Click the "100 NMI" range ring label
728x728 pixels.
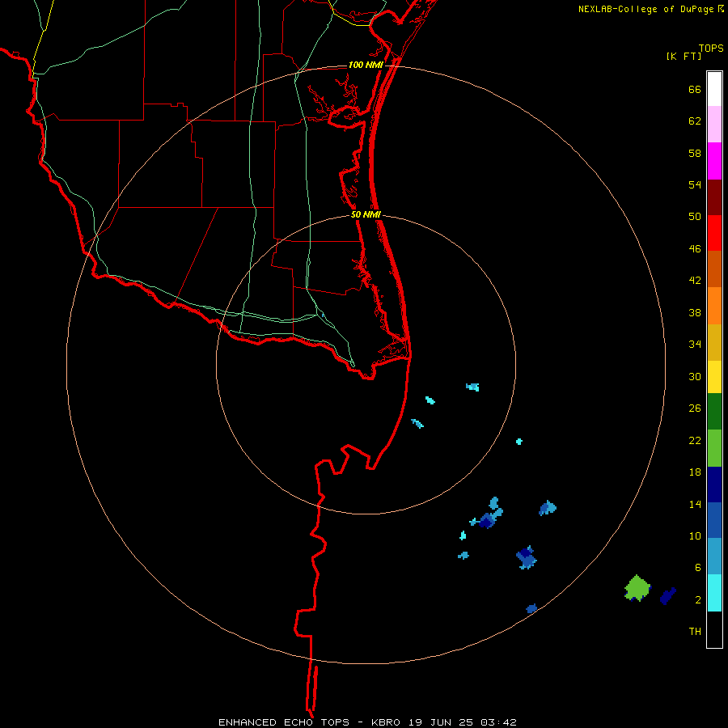tap(366, 65)
